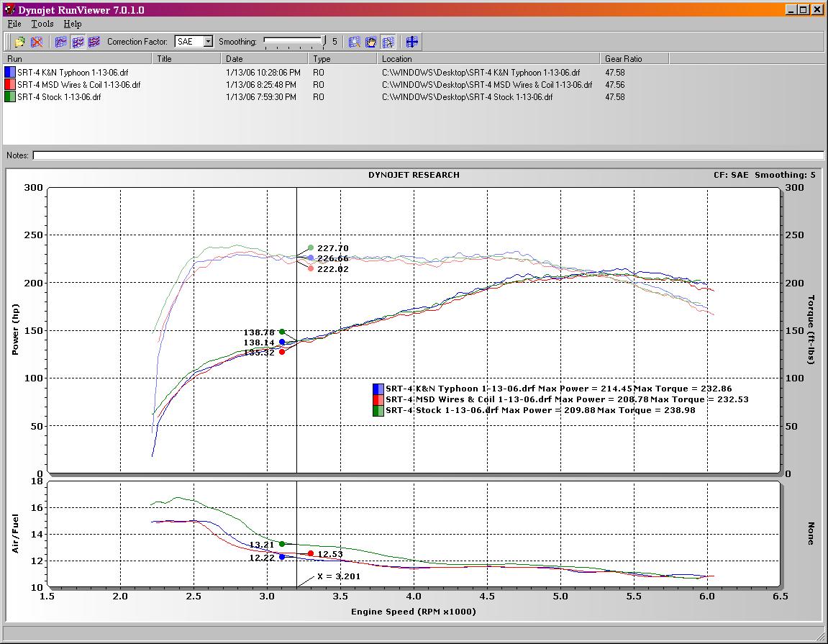The width and height of the screenshot is (828, 644).
Task: Click the blue crosshair toolbar icon
Action: 412,42
